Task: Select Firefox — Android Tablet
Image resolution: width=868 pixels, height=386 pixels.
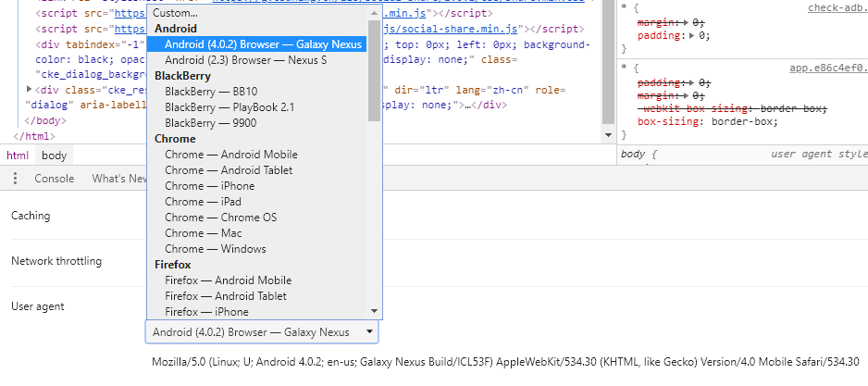Action: click(x=257, y=295)
